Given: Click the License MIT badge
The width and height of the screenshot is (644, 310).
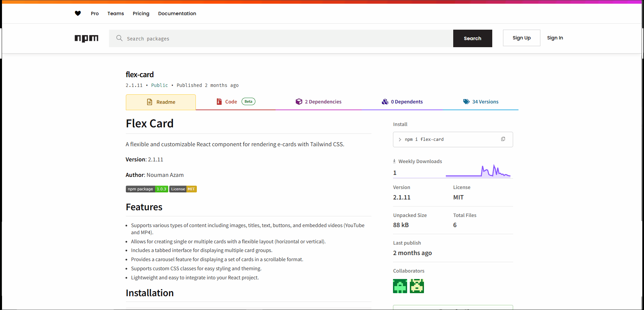Looking at the screenshot, I should pyautogui.click(x=183, y=189).
